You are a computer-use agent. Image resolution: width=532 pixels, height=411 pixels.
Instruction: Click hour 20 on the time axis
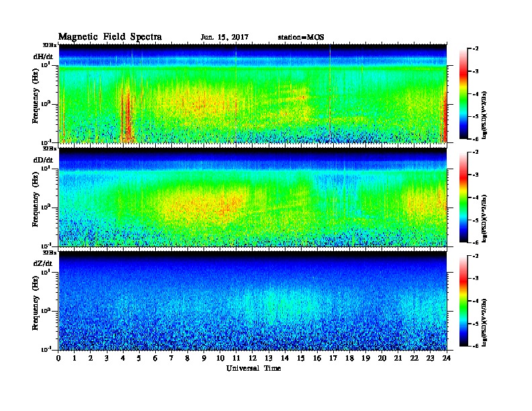pos(382,359)
